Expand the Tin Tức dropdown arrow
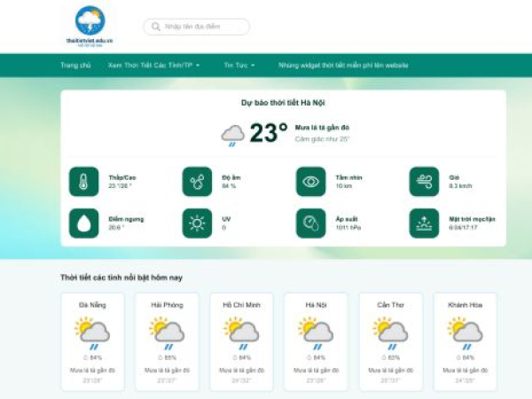Image resolution: width=532 pixels, height=399 pixels. pyautogui.click(x=253, y=65)
